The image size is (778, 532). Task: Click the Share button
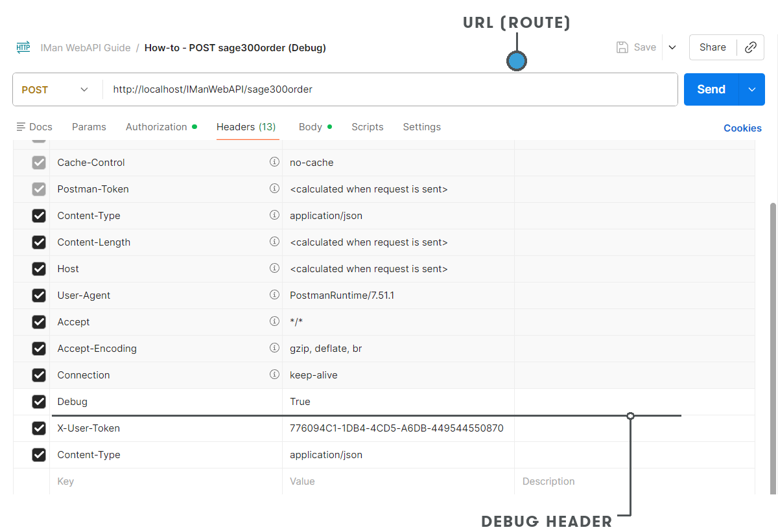(x=713, y=47)
